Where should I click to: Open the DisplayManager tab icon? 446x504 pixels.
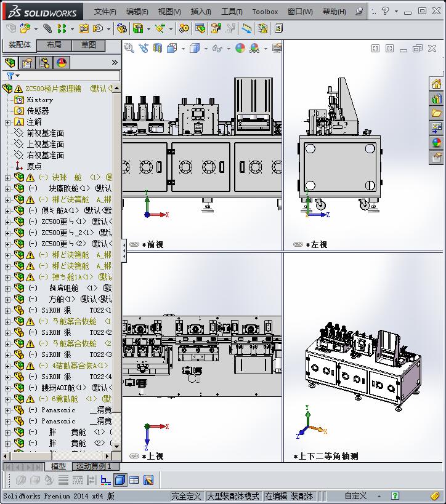(x=61, y=62)
